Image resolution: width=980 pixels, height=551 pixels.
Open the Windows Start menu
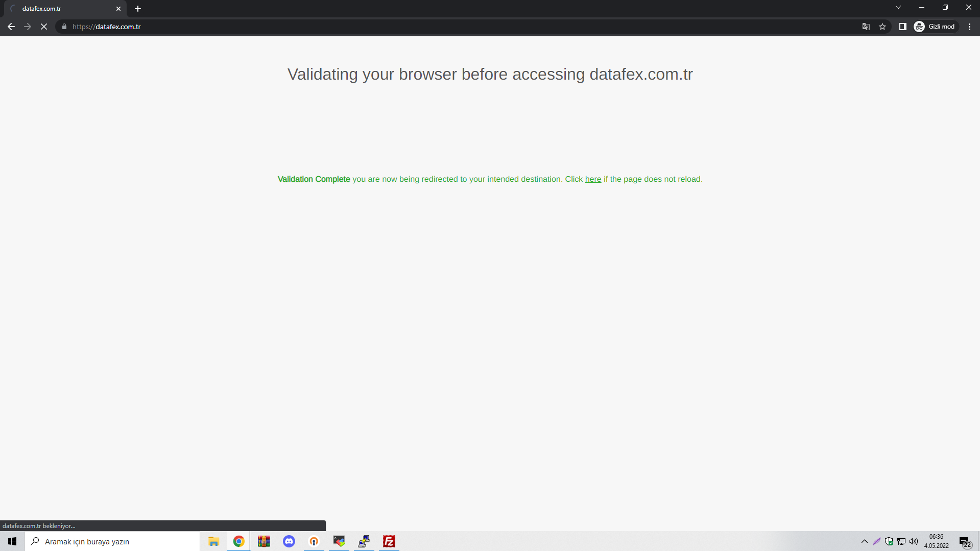(x=12, y=541)
